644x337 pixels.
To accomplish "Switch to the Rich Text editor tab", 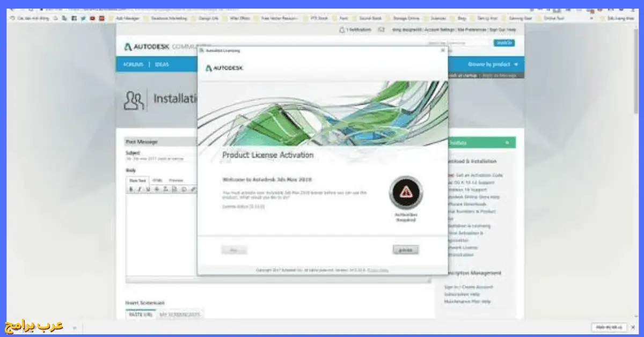I will tap(137, 180).
